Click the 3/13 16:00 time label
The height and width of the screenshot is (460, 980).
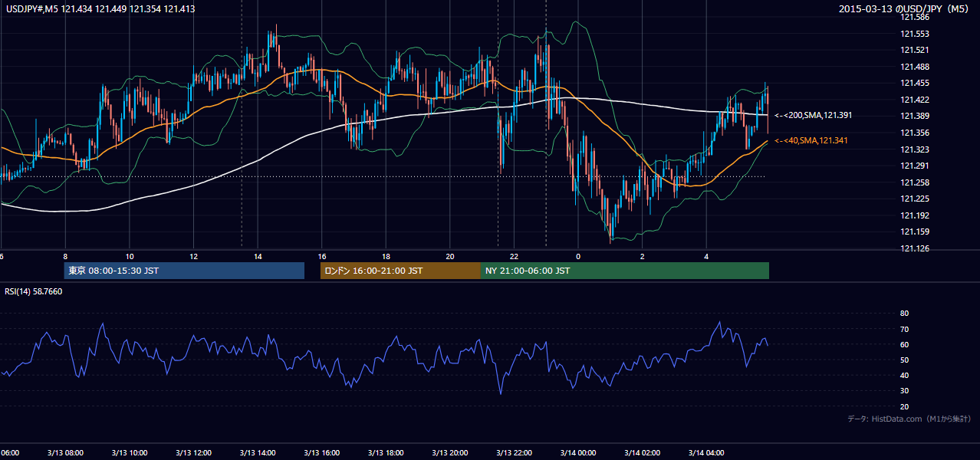click(322, 453)
